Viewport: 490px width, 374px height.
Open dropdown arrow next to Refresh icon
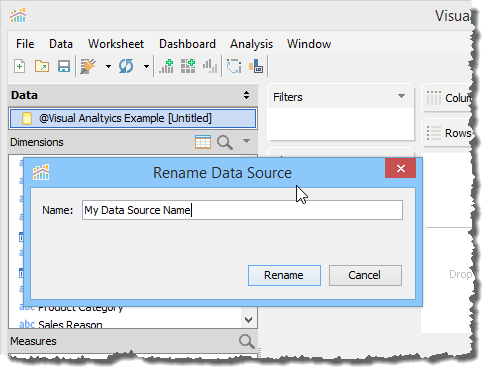click(146, 66)
